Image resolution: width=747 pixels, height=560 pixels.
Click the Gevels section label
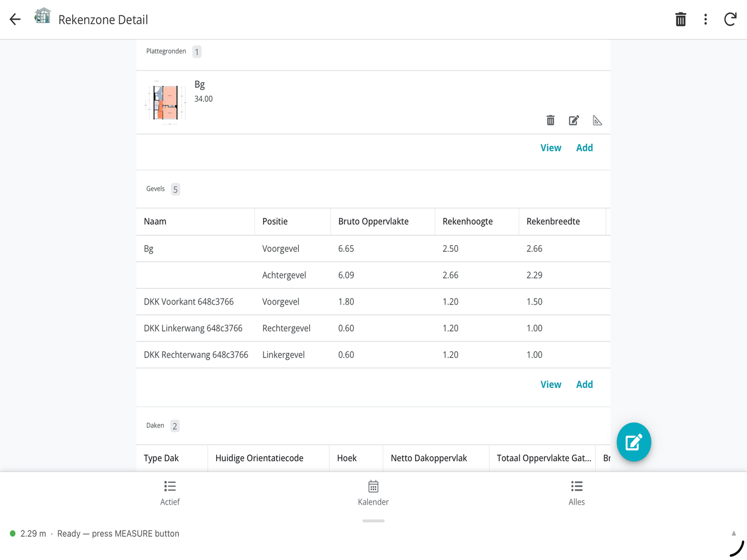point(155,189)
